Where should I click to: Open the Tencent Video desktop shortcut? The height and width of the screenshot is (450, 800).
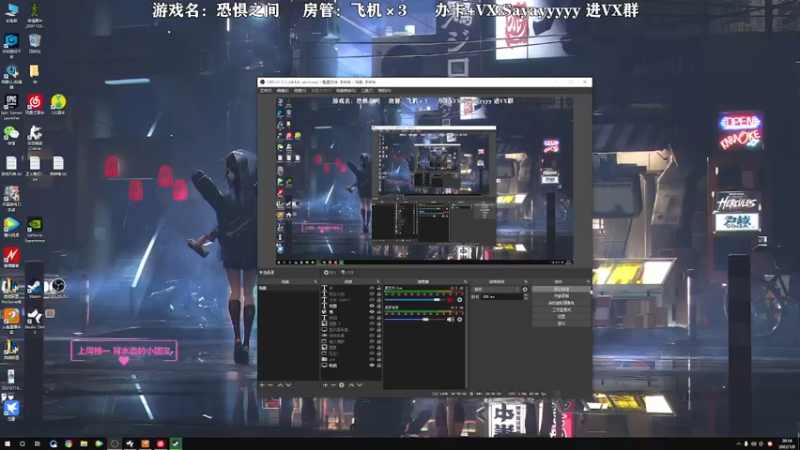tap(11, 228)
